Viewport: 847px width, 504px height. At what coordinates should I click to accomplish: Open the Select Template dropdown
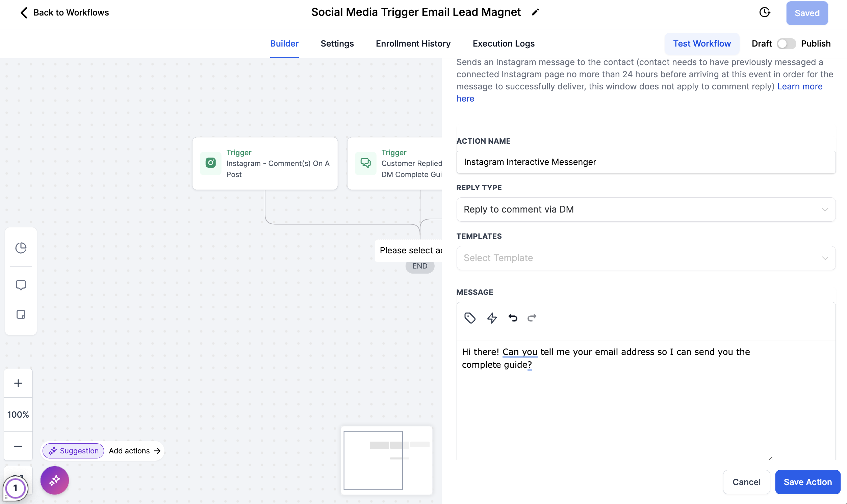tap(645, 258)
